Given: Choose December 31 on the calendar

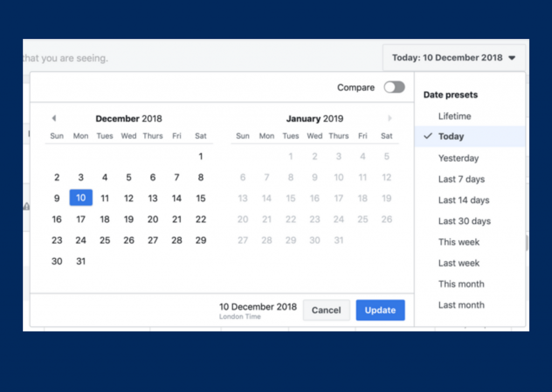Looking at the screenshot, I should 81,262.
